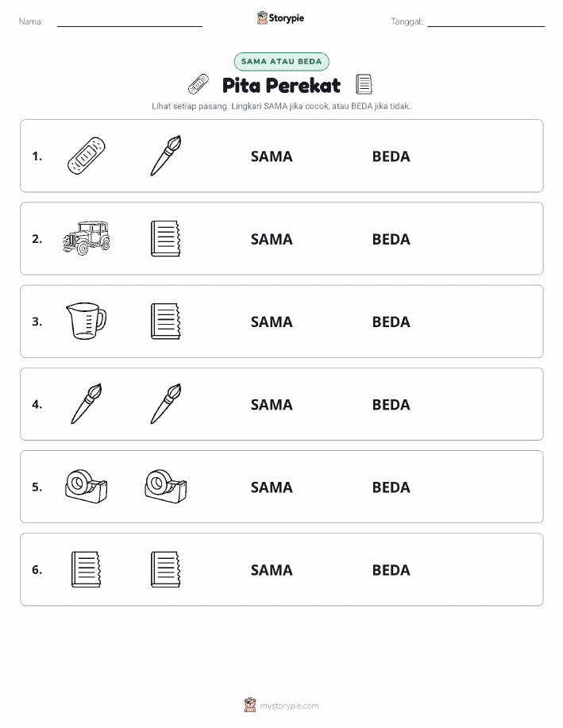Choose BEDA for question 6

tap(391, 570)
